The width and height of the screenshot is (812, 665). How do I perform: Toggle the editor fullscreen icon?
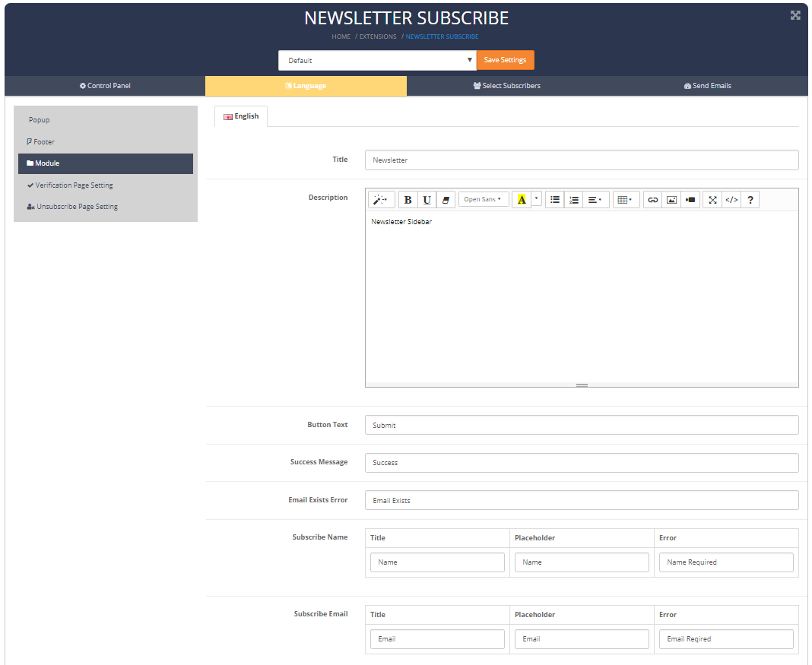(712, 200)
